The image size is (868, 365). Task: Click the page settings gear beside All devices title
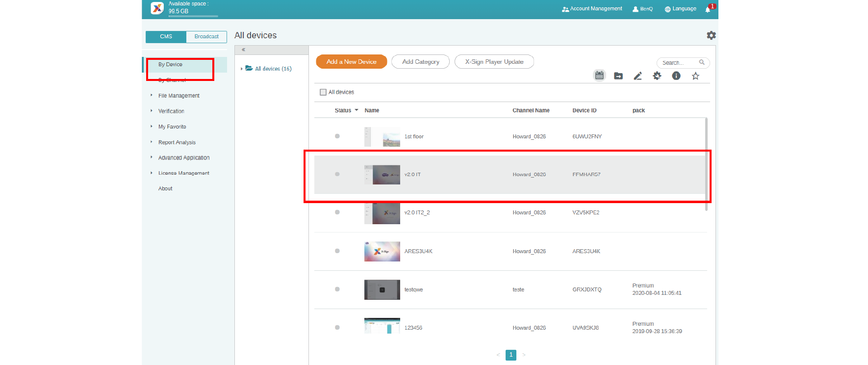(x=711, y=35)
